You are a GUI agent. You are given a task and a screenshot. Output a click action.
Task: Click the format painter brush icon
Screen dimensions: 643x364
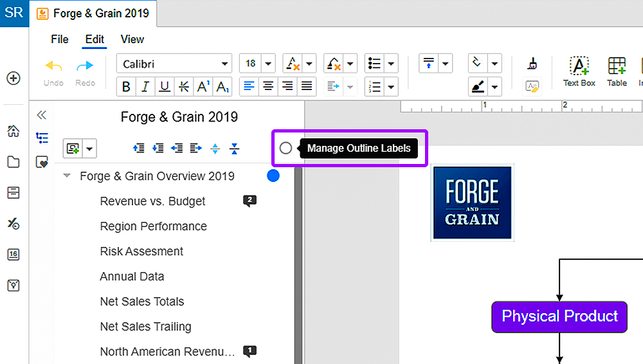tap(532, 64)
